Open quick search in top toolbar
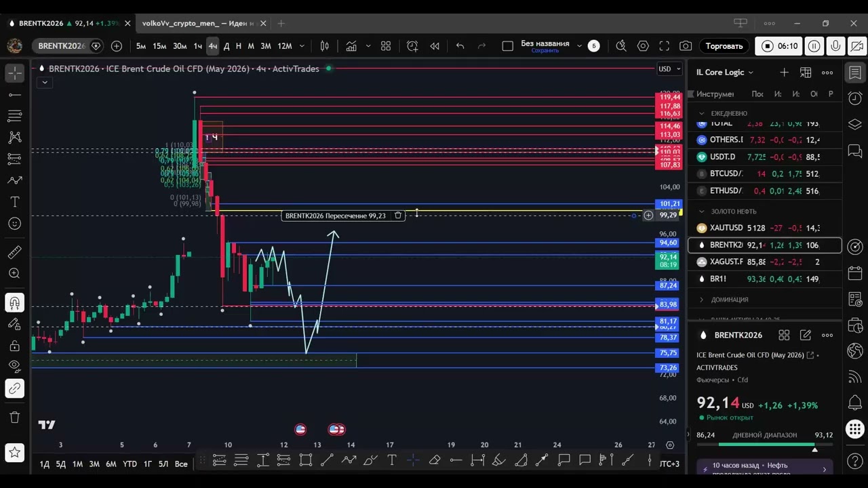868x488 pixels. tap(621, 46)
